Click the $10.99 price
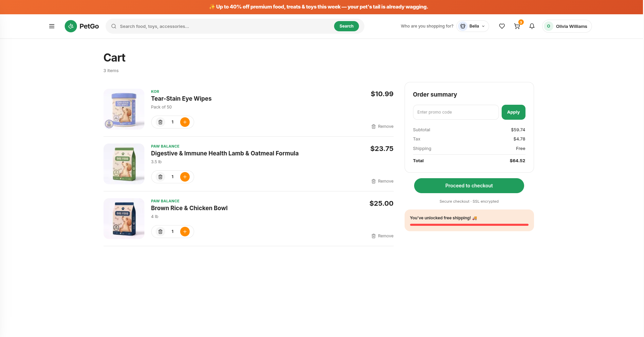This screenshot has height=337, width=644. [382, 94]
